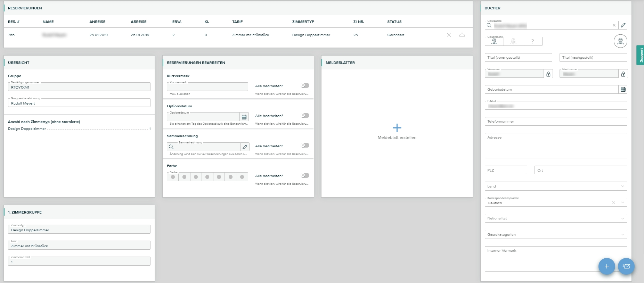Open the Support side tab

(x=641, y=55)
